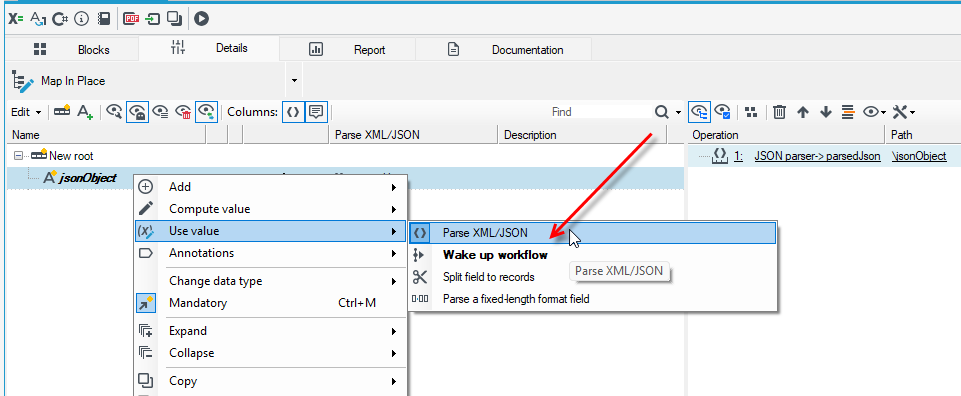Toggle the eye with tree hierarchy in operations toolbar
961x396 pixels.
pyautogui.click(x=699, y=112)
